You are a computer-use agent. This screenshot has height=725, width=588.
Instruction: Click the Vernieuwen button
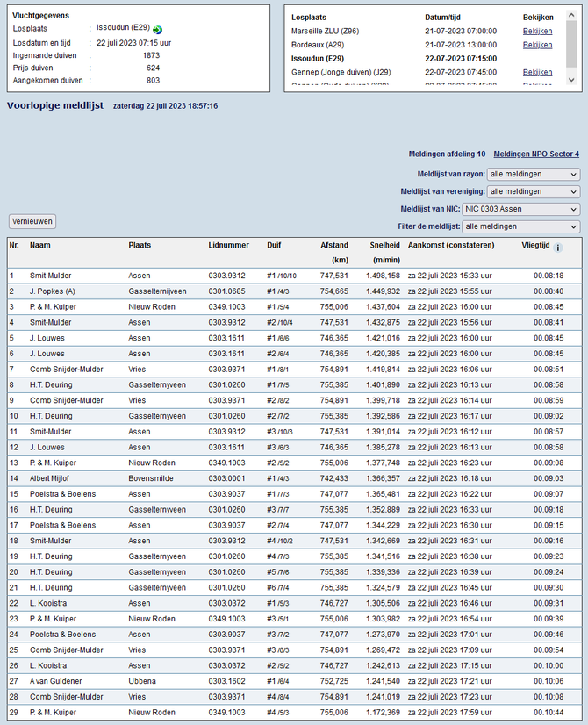32,221
